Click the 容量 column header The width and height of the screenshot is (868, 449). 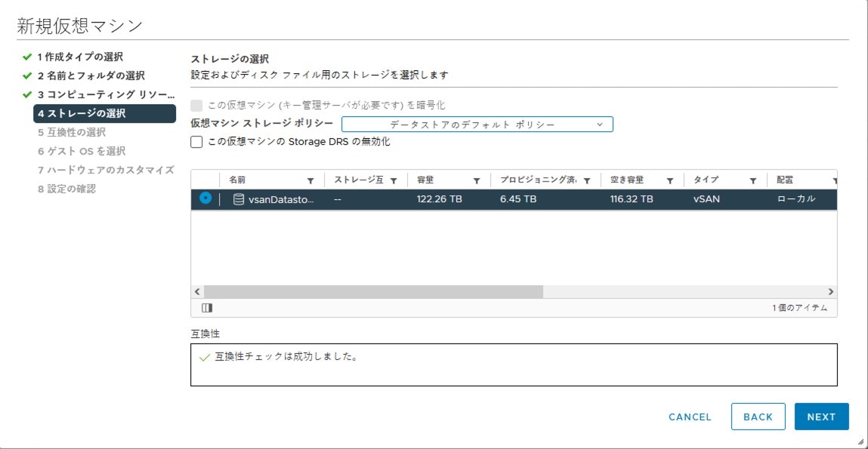[x=425, y=180]
